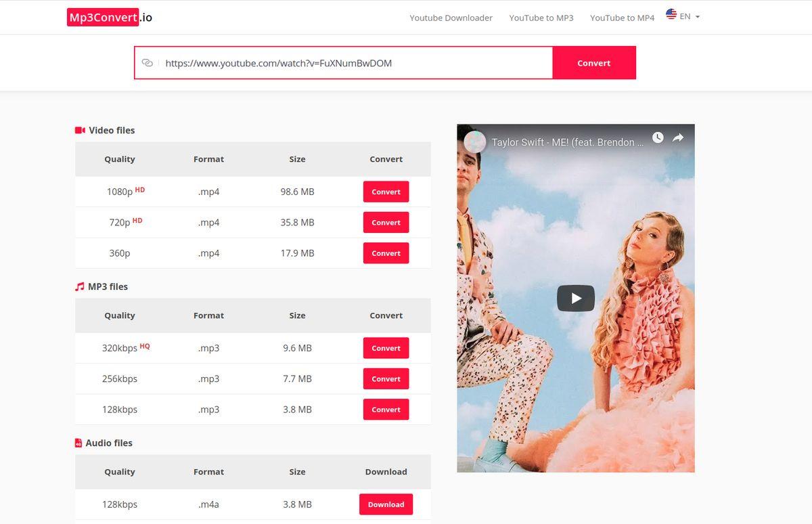The width and height of the screenshot is (812, 524).
Task: Click the 35.8 MB size cell
Action: tap(298, 222)
